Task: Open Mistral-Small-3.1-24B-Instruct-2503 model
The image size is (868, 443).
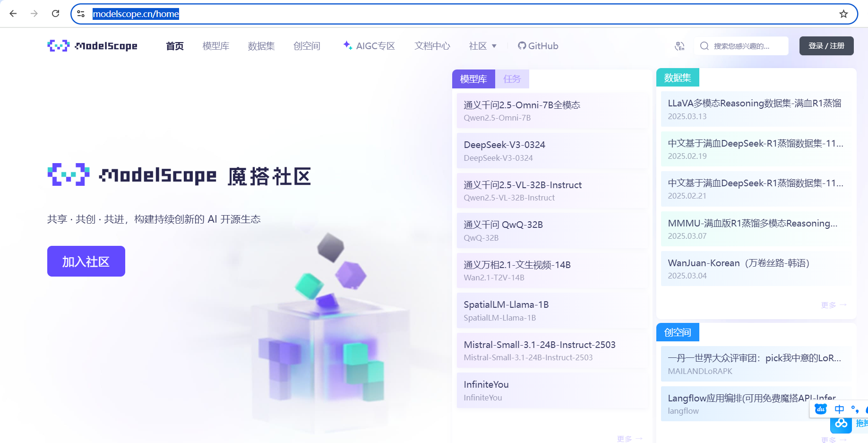Action: tap(552, 350)
